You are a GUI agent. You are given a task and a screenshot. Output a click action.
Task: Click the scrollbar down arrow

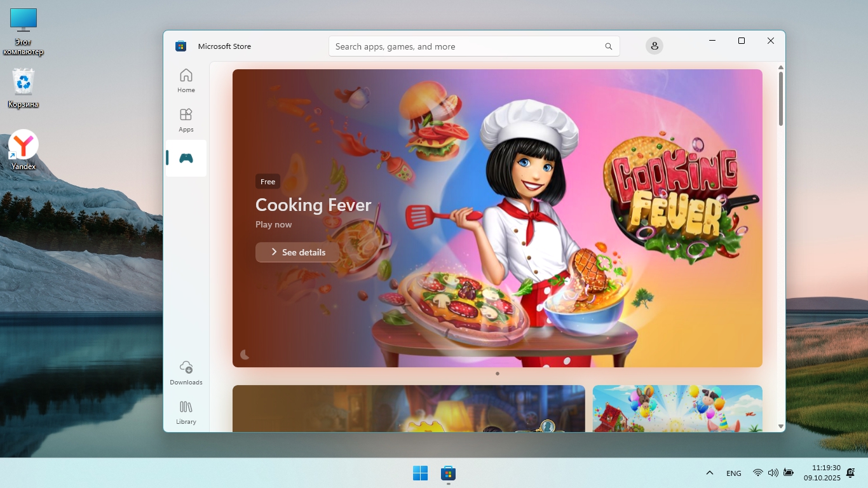pyautogui.click(x=780, y=426)
